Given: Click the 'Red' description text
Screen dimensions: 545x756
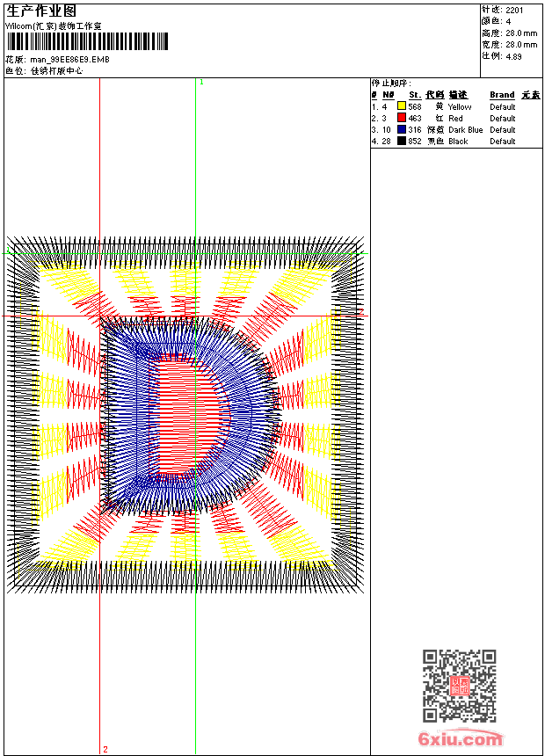Looking at the screenshot, I should point(455,119).
